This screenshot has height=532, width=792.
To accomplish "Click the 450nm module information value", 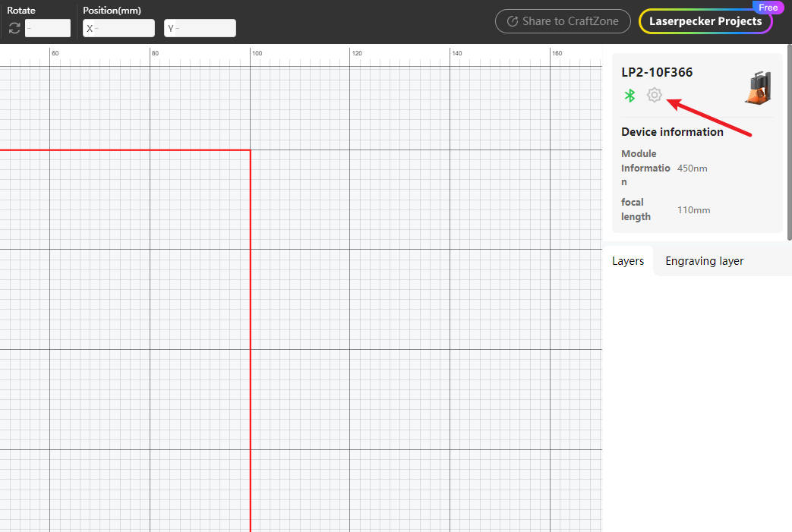I will point(692,168).
